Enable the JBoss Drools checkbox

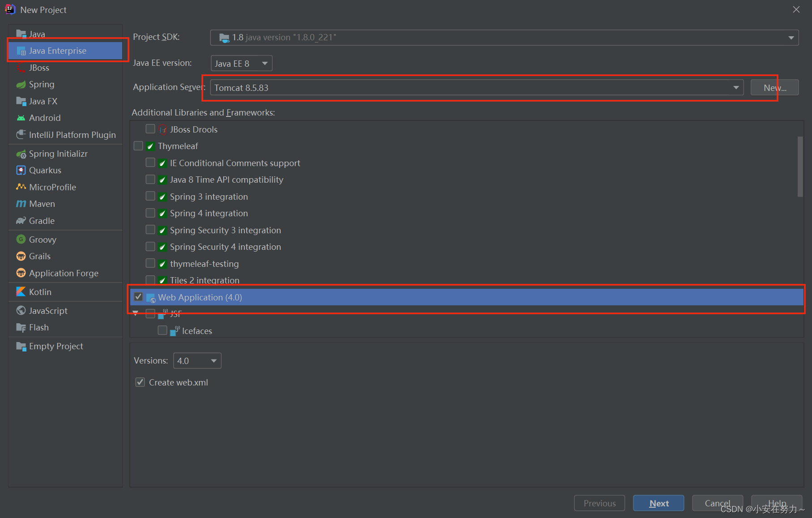click(x=150, y=129)
